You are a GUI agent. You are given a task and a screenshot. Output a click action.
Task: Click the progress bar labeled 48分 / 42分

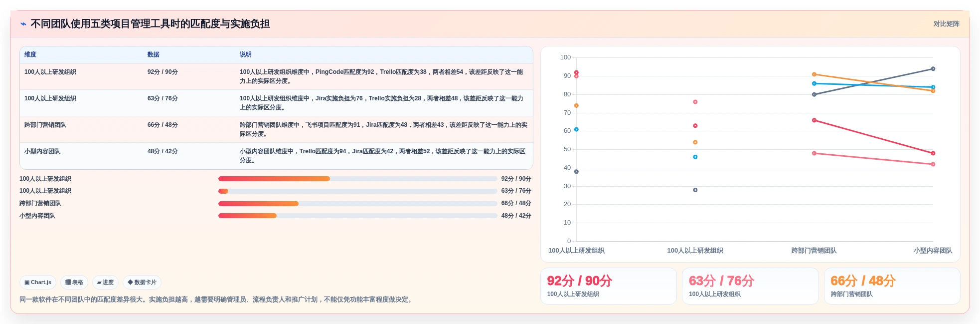(357, 216)
